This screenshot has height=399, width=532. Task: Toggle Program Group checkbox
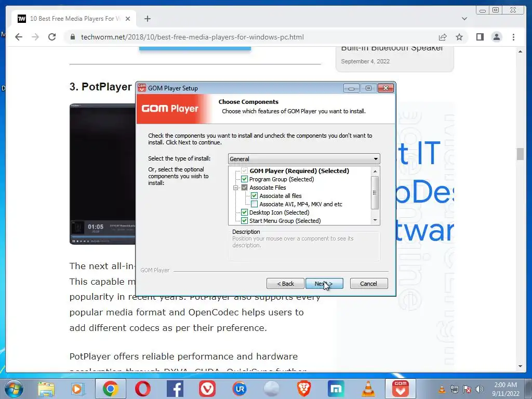pyautogui.click(x=244, y=179)
